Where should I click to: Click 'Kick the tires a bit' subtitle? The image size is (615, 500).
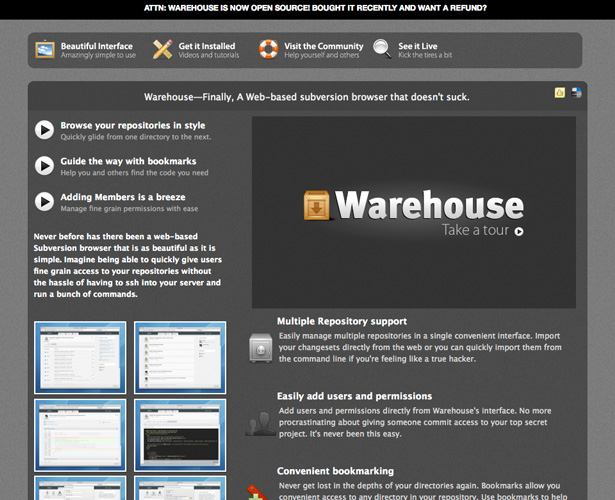click(x=425, y=55)
